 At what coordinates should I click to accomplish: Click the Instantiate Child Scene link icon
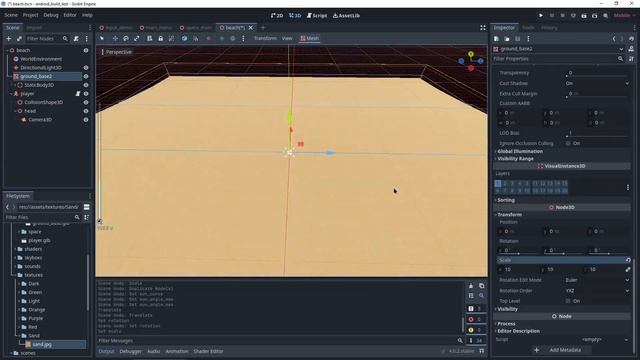click(x=19, y=38)
